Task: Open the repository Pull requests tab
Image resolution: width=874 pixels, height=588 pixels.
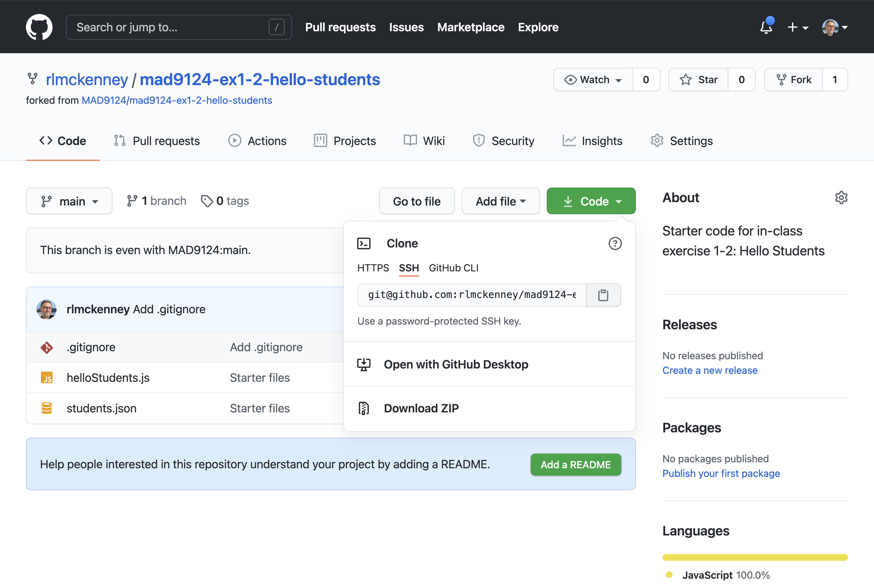Action: pyautogui.click(x=157, y=141)
